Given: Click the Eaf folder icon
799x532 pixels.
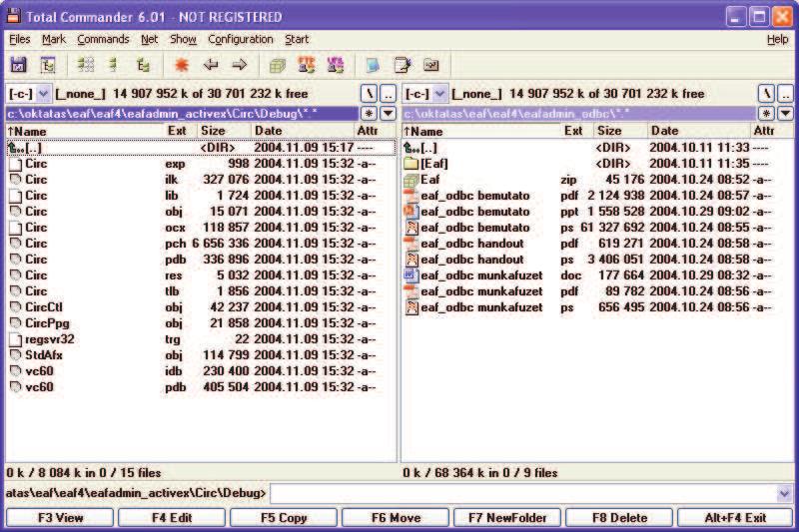Looking at the screenshot, I should [411, 164].
